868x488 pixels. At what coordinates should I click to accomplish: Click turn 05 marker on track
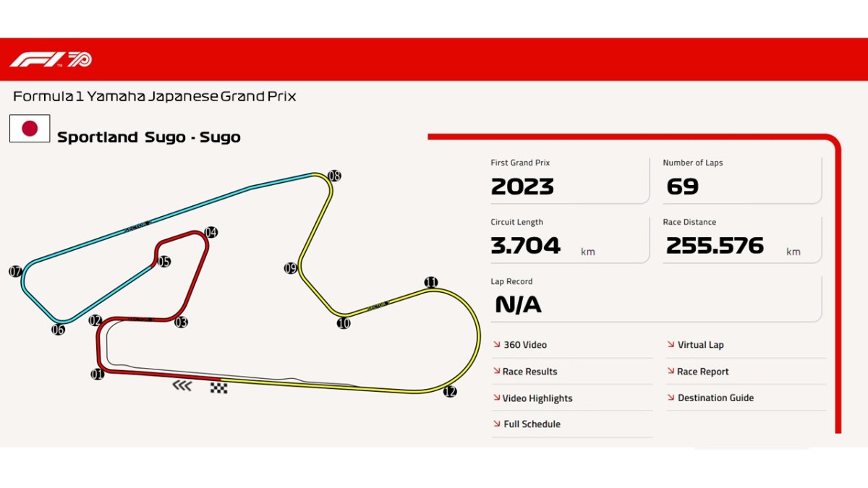pos(164,262)
